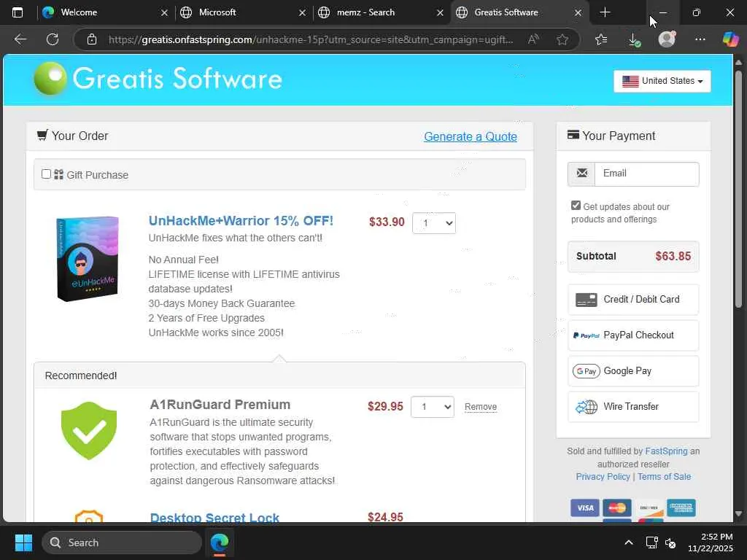Open the Terms of Sale link
Screen dimensions: 747x560
click(x=664, y=477)
